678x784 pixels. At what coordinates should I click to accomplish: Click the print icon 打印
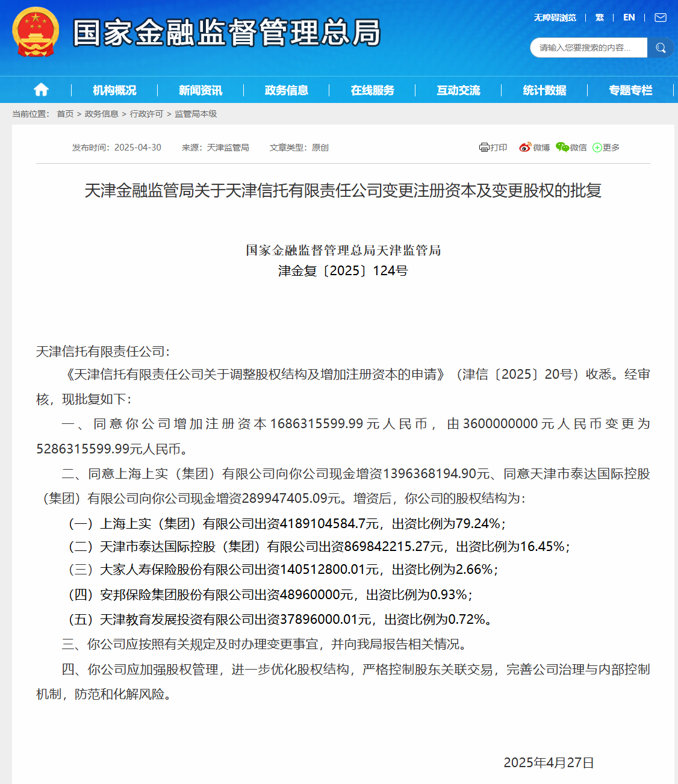coord(493,148)
